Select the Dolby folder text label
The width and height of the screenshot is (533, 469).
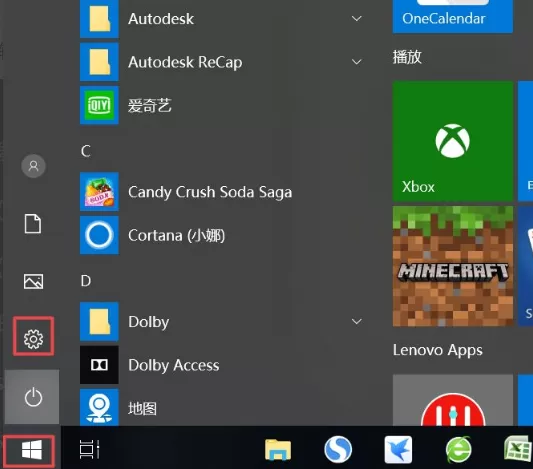pyautogui.click(x=149, y=322)
